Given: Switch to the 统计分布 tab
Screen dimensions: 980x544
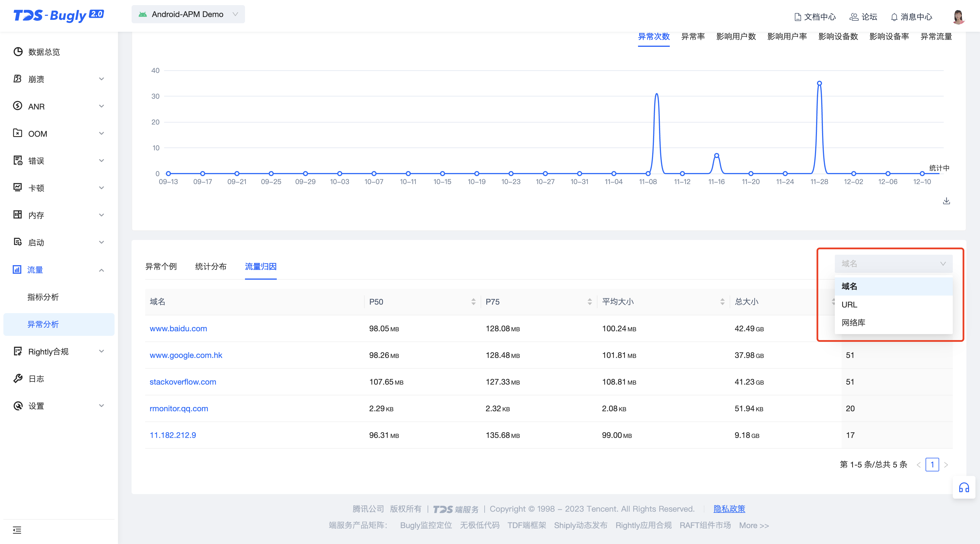Looking at the screenshot, I should pyautogui.click(x=211, y=266).
